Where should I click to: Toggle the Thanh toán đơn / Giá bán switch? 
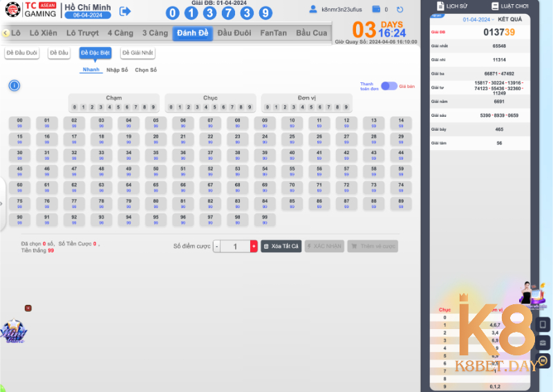pos(389,86)
